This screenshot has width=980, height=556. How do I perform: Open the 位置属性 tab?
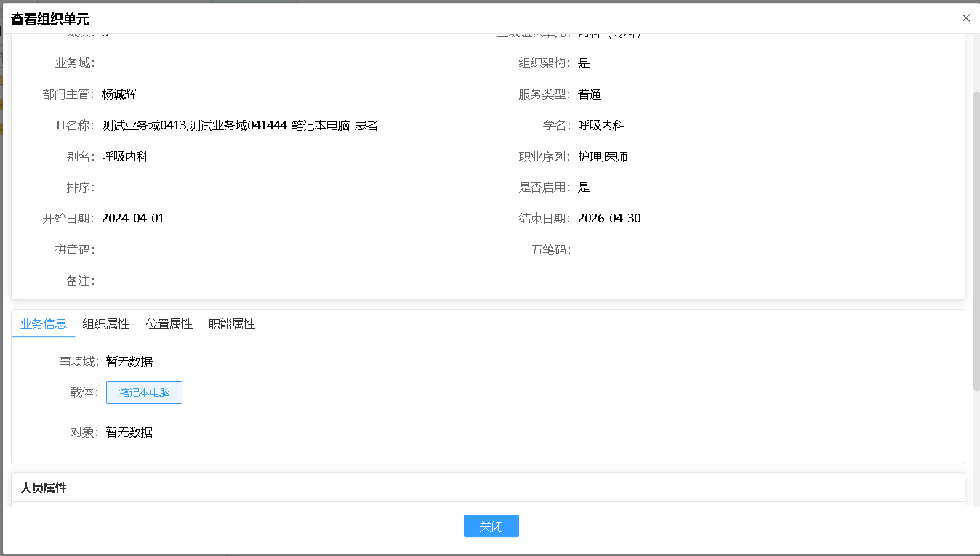pyautogui.click(x=169, y=324)
